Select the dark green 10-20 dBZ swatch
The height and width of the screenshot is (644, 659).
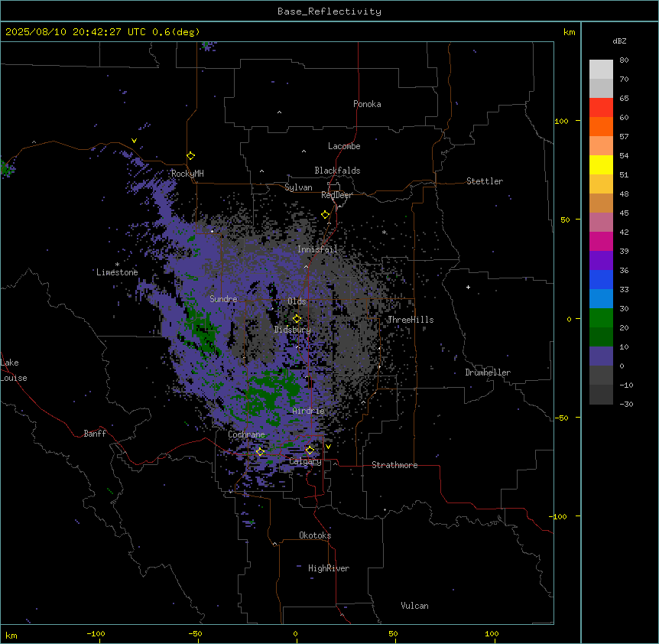pos(601,337)
